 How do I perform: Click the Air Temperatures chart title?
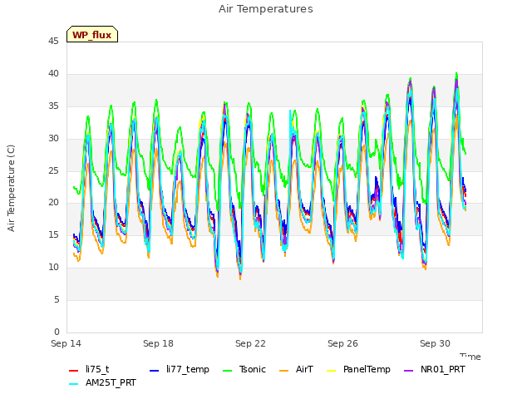(266, 9)
